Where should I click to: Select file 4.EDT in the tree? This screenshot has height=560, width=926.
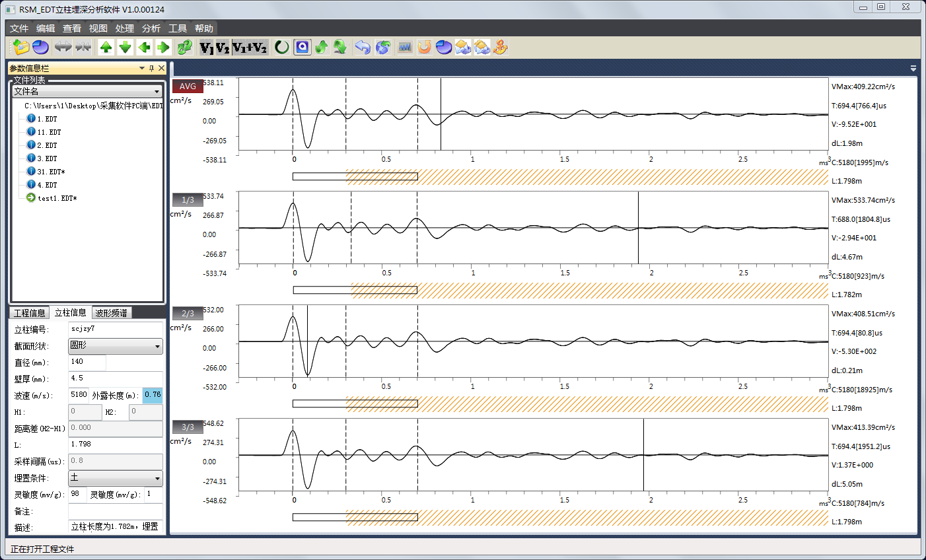(47, 185)
